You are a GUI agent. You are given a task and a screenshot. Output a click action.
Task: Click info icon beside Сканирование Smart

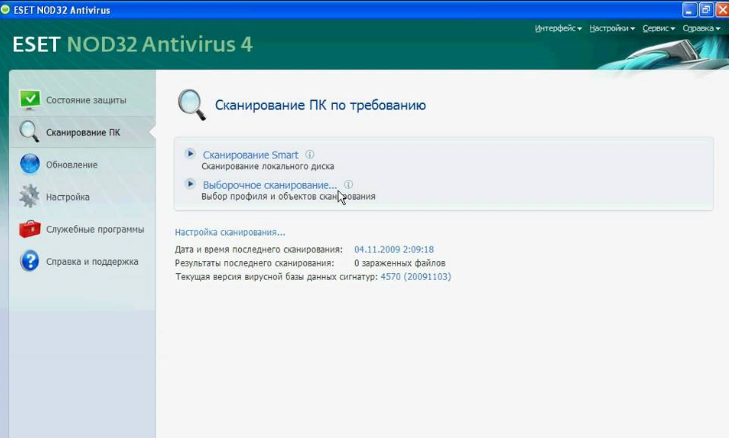coord(310,154)
